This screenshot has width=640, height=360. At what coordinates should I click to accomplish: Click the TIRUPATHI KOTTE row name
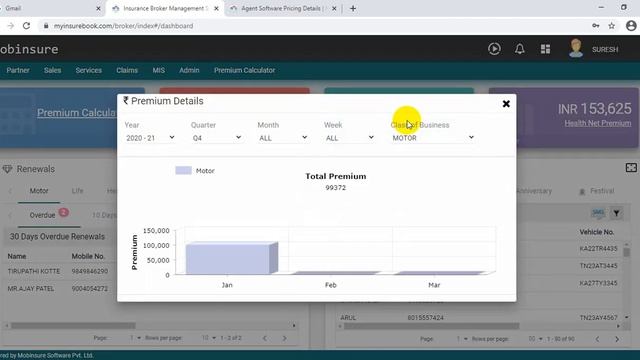(34, 271)
